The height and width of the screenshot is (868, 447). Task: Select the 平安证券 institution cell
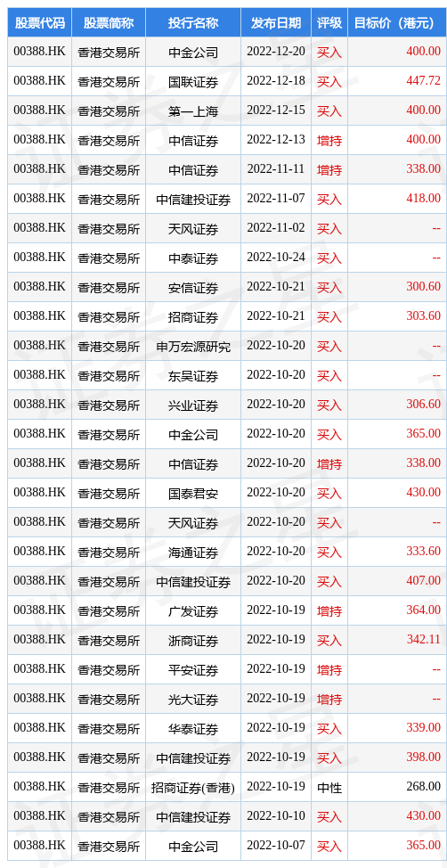tap(193, 669)
